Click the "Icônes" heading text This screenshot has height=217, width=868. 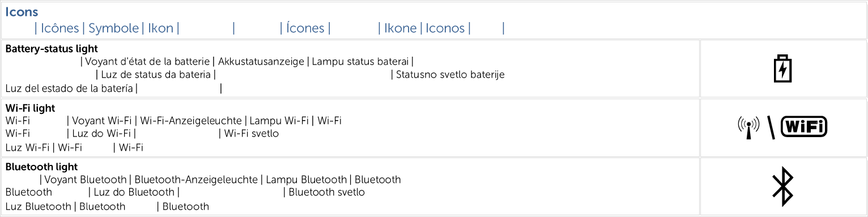coord(59,28)
